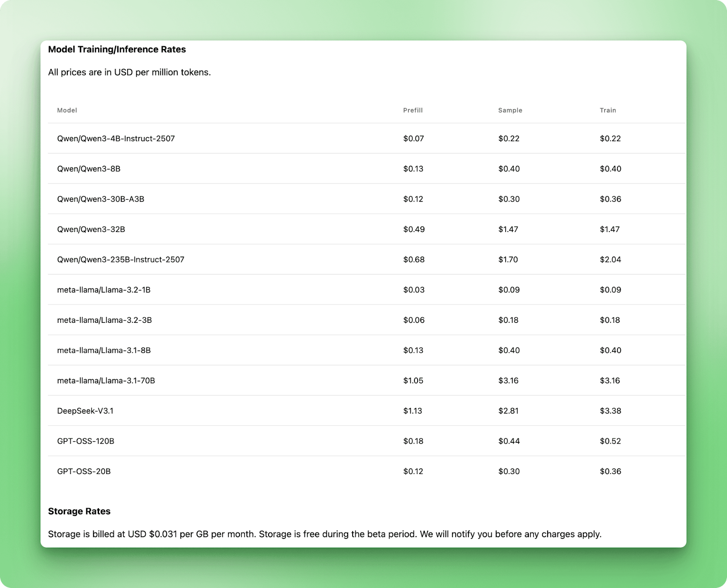Select the Qwen/Qwen3-4B-Instruct-2507 model name
727x588 pixels.
click(116, 138)
